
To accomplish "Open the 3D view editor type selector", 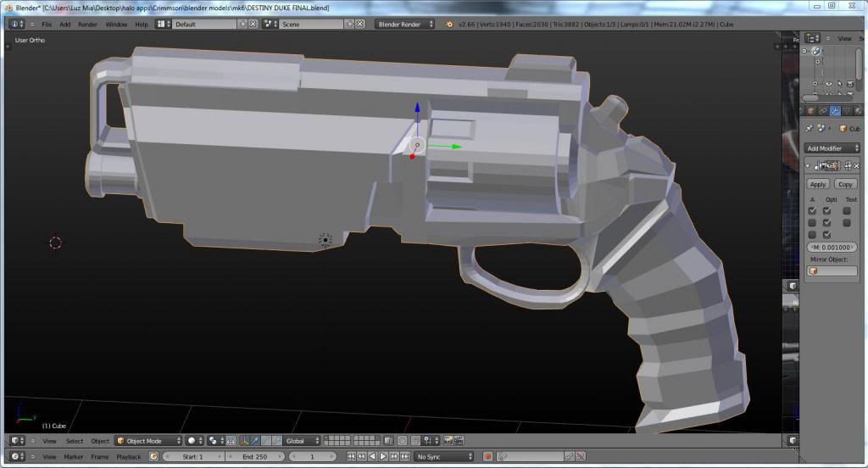I will click(17, 441).
